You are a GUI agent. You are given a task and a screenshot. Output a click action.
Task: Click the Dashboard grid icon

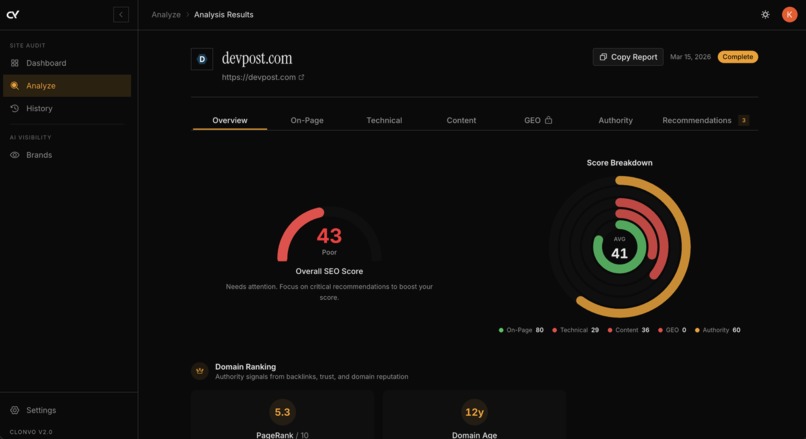point(14,63)
